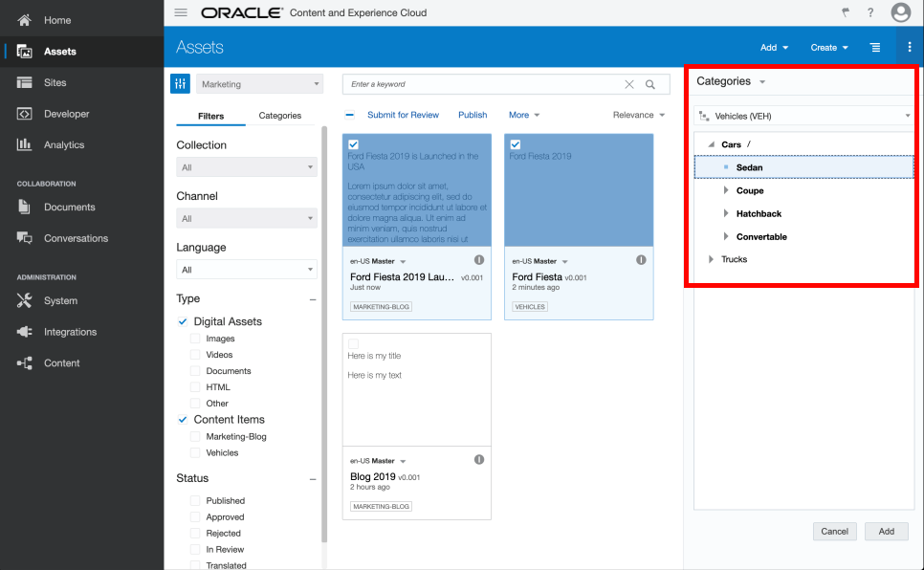Open Content administration
The image size is (924, 570).
[61, 363]
